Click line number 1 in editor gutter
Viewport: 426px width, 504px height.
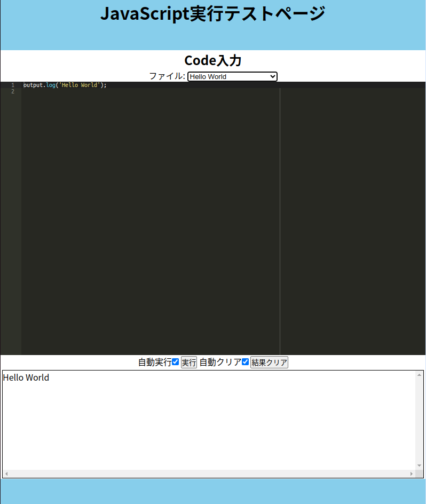coord(13,85)
